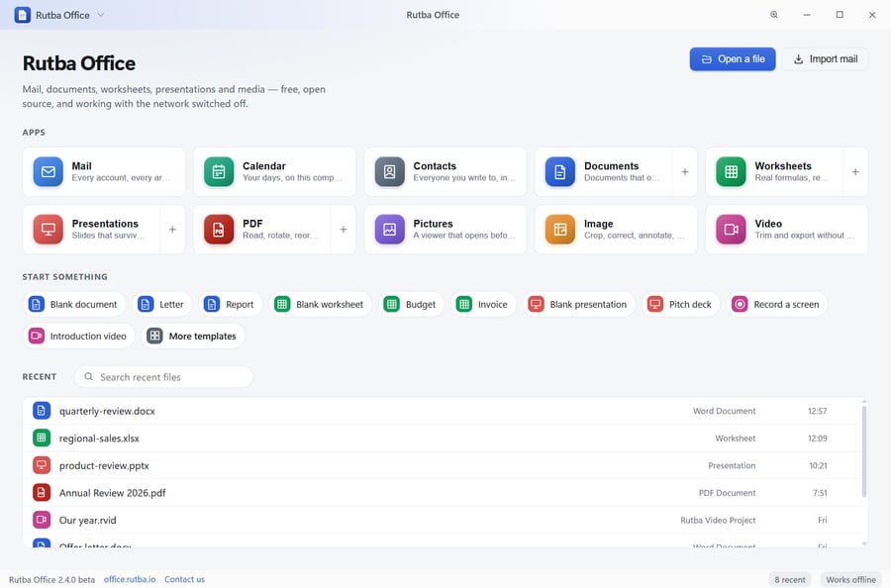This screenshot has height=588, width=891.
Task: Create new document with Documents plus
Action: tap(685, 171)
